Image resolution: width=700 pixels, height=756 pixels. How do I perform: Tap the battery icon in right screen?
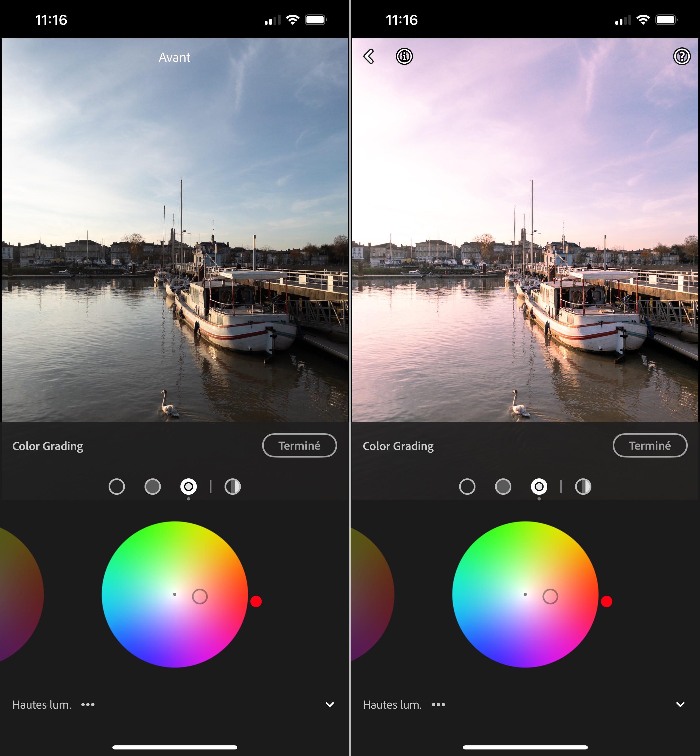click(x=667, y=20)
